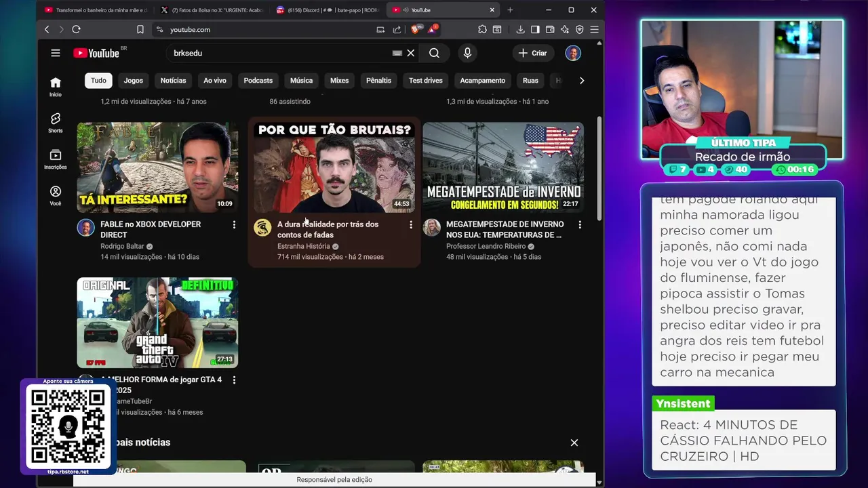The height and width of the screenshot is (488, 868).
Task: Open Estranha História channel link
Action: 303,246
